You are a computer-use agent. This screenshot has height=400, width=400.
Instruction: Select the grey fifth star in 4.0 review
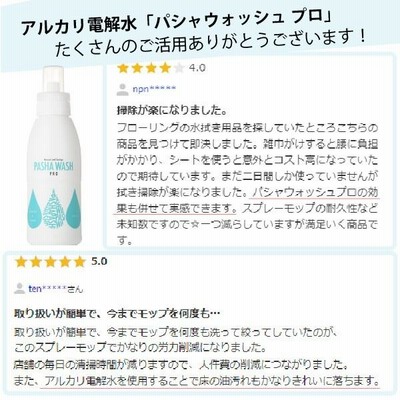point(179,68)
